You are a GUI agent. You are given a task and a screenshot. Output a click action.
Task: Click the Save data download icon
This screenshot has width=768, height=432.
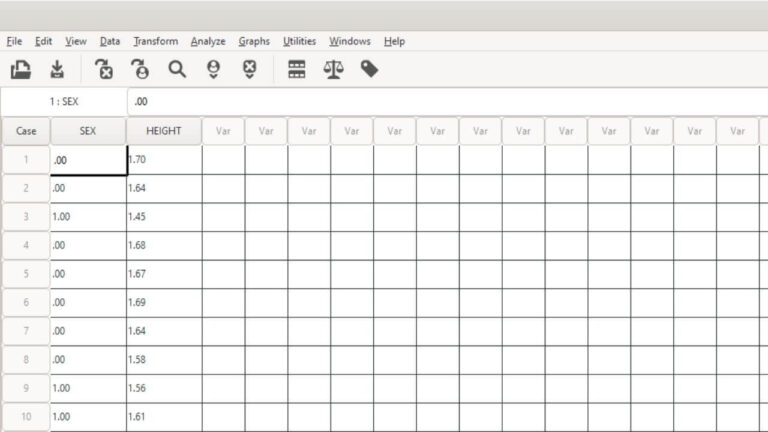57,70
